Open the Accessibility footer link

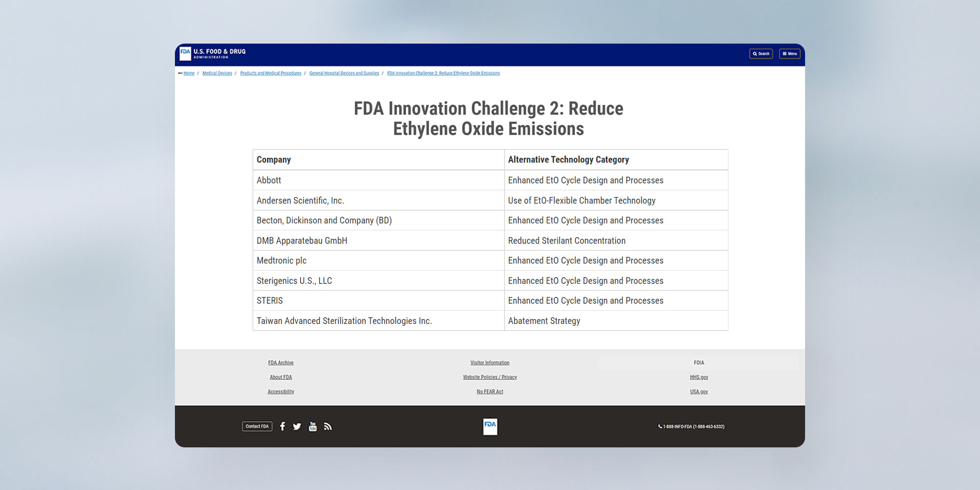(281, 392)
